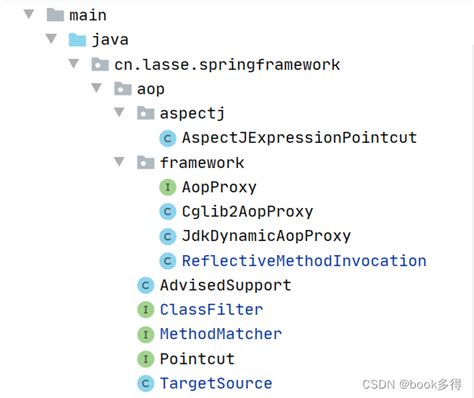Select the aspectj package name

[192, 113]
